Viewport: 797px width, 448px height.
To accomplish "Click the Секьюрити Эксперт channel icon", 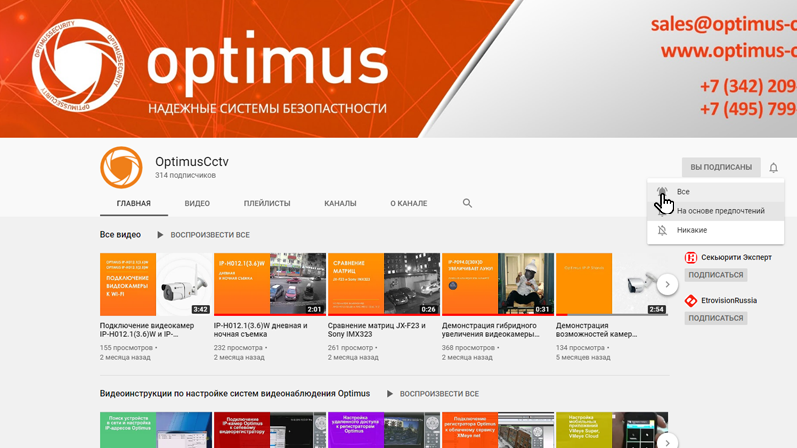I will (x=691, y=257).
